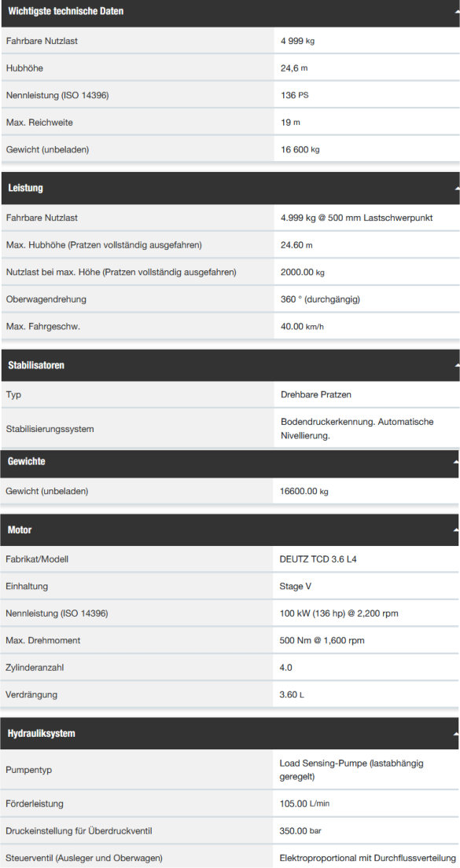Click the collapse arrow beside Hydrauliksystem
460x868 pixels.
click(455, 734)
